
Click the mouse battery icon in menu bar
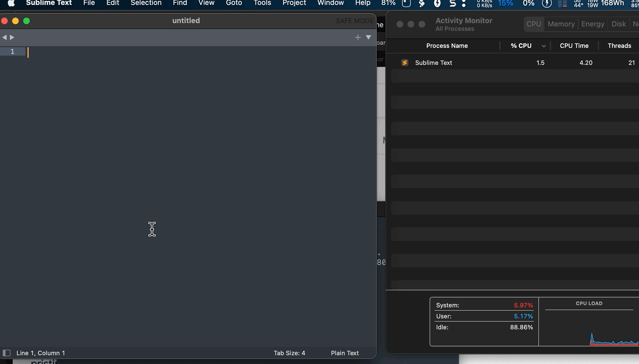tap(406, 3)
